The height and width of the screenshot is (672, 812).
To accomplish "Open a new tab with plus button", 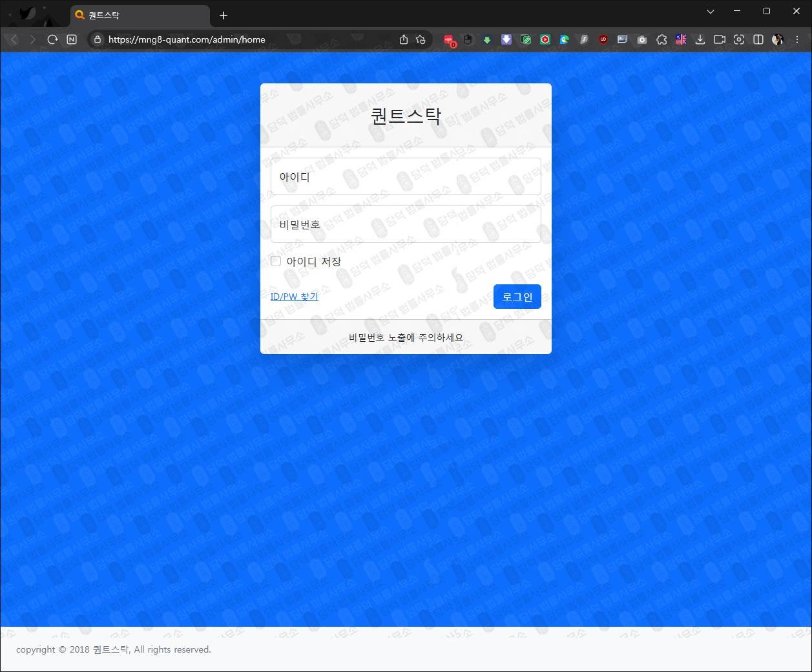I will [x=224, y=16].
